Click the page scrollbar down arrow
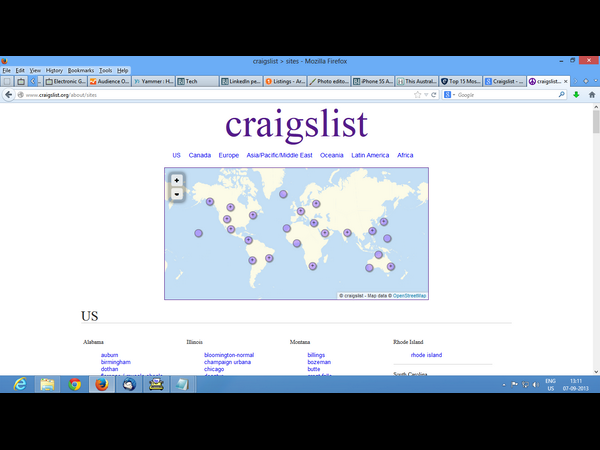Screen dimensions: 600x450 point(596,371)
